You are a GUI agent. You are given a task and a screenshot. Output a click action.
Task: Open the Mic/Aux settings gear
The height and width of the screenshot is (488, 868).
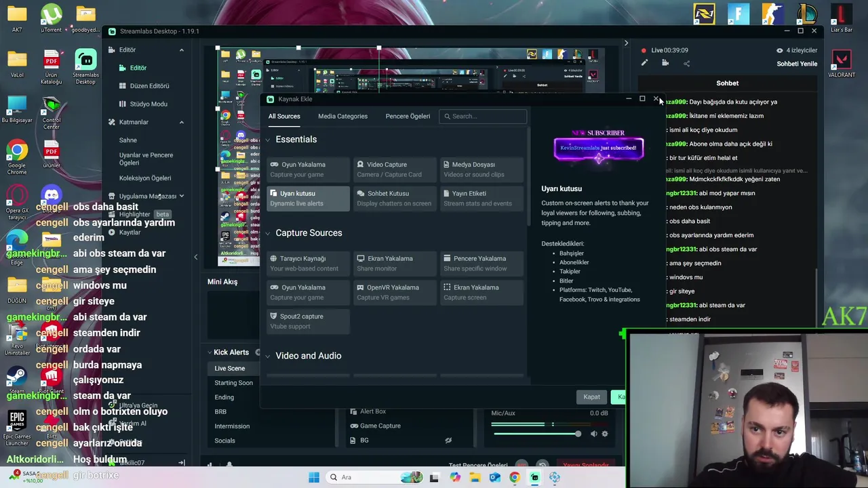[x=605, y=434]
